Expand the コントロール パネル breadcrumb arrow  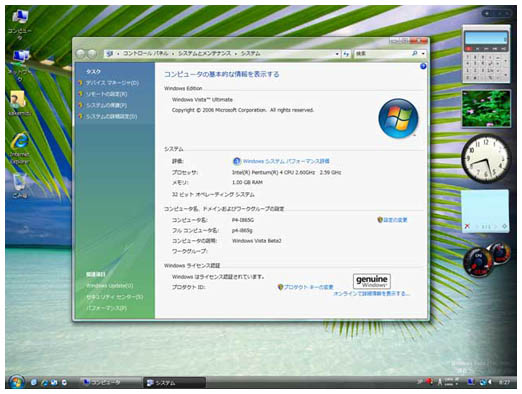pos(173,54)
